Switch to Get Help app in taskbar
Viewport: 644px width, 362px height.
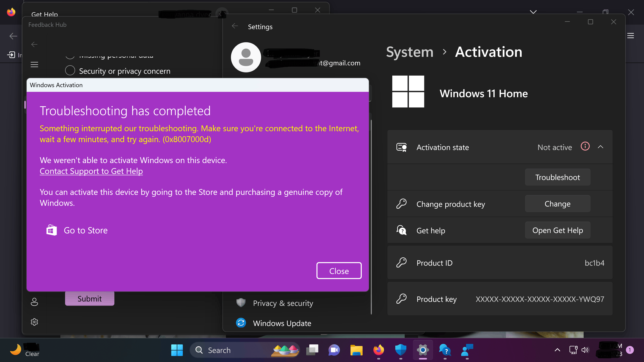[445, 350]
